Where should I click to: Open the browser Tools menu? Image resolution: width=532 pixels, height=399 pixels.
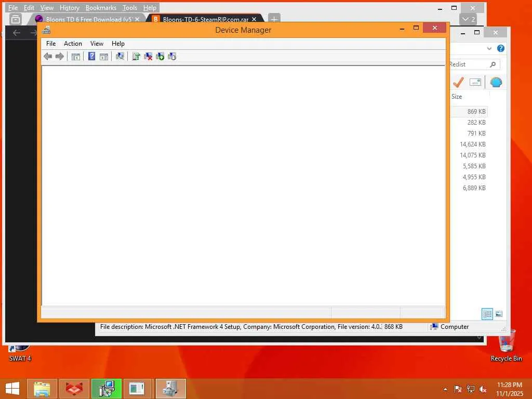pyautogui.click(x=129, y=7)
